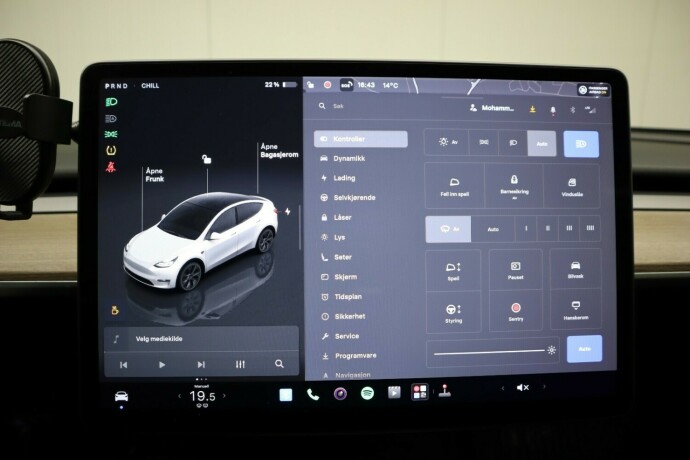Viewport: 690px width, 460px height.
Task: Open media search magnifier icon
Action: (x=279, y=364)
